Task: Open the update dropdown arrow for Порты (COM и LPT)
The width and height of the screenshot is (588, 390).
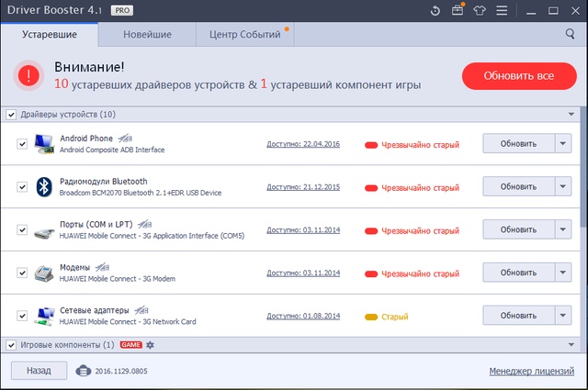Action: pos(563,229)
